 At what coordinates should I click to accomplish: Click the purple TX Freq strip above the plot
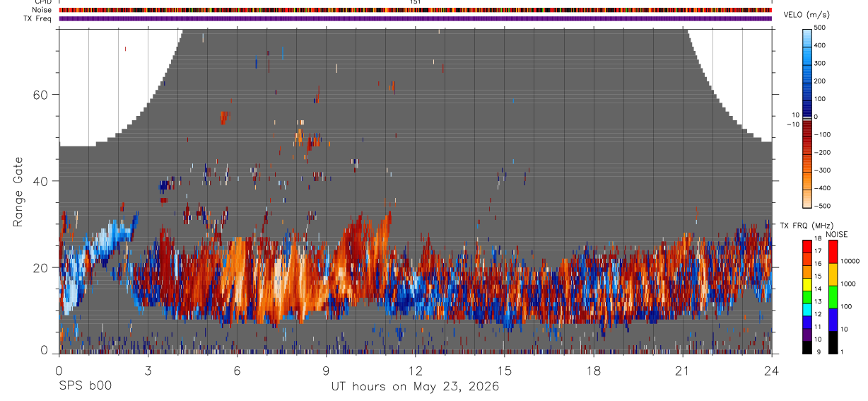pyautogui.click(x=415, y=18)
